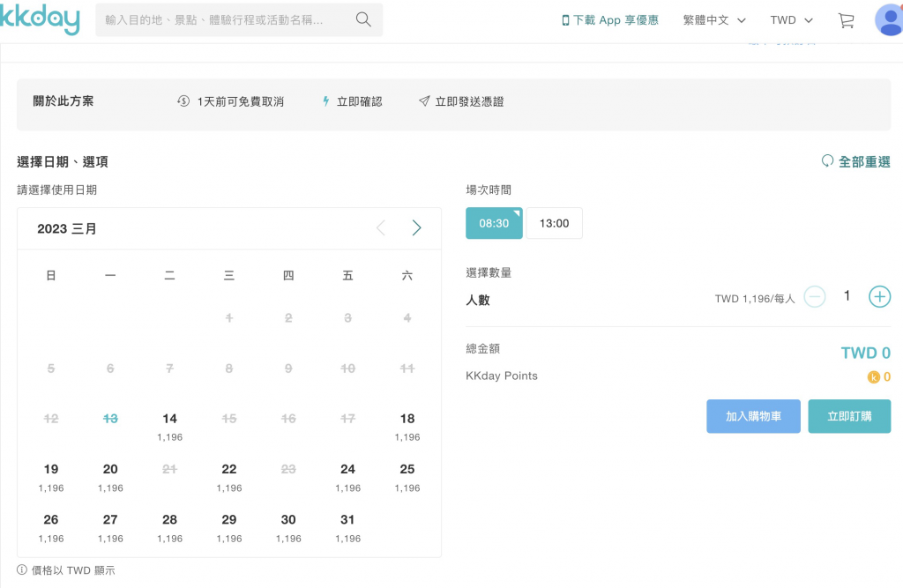
Task: Open the download App offer link
Action: (x=610, y=20)
